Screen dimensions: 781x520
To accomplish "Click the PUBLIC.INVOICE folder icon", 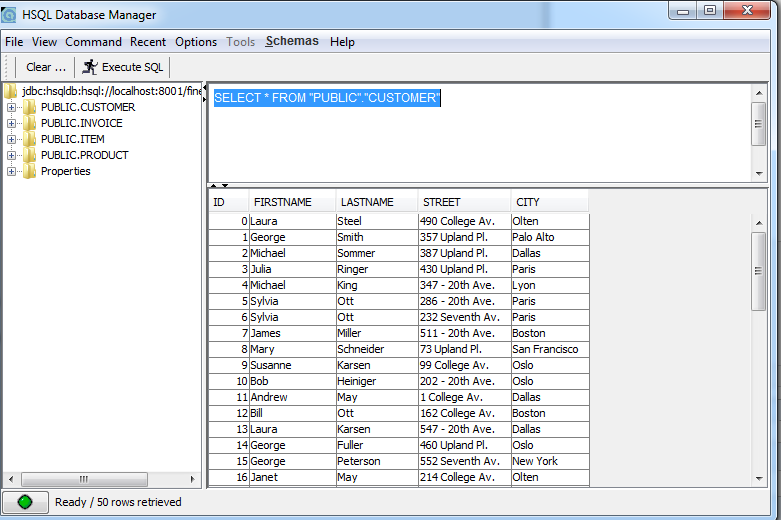I will coord(29,123).
